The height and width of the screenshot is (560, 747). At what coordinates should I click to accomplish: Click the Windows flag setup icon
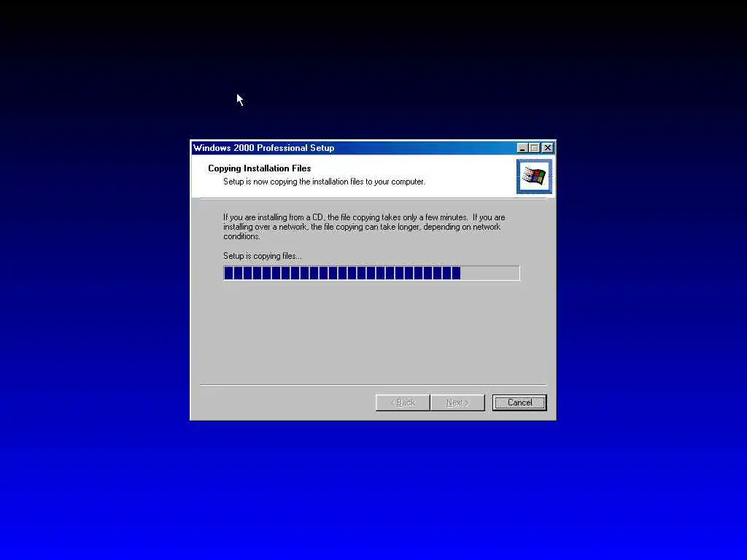pos(534,176)
